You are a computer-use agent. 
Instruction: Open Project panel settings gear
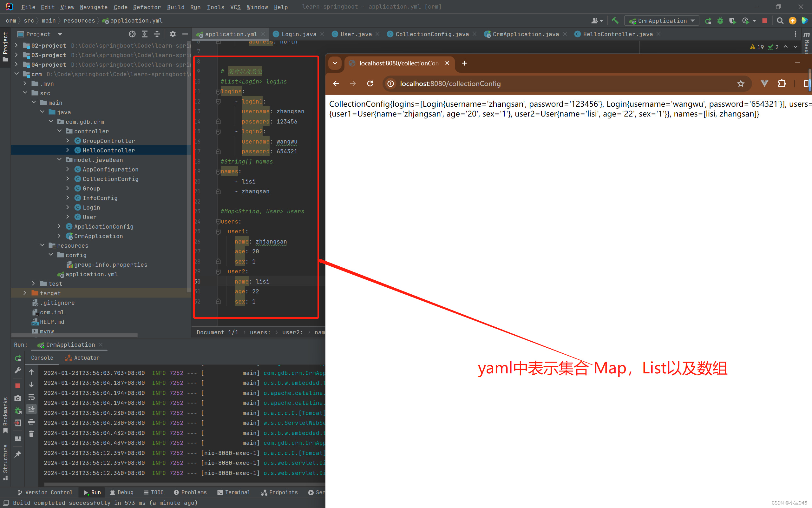pyautogui.click(x=173, y=34)
